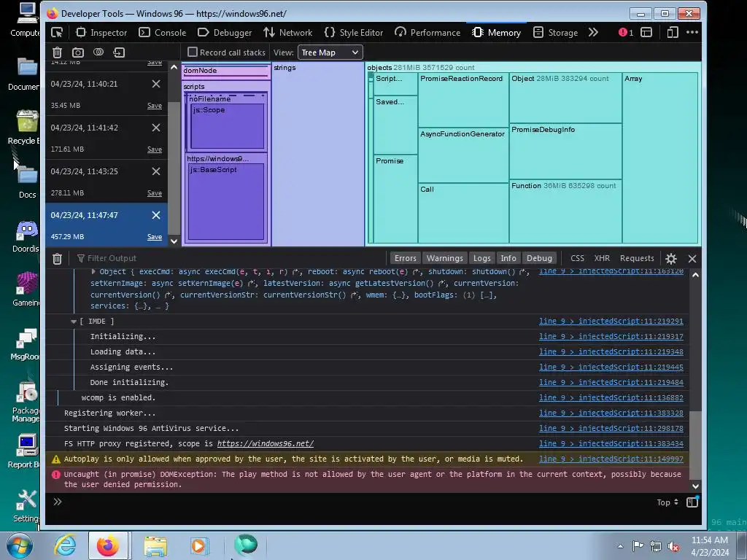Switch to the Debugger tab
This screenshot has height=560, width=747.
point(225,32)
